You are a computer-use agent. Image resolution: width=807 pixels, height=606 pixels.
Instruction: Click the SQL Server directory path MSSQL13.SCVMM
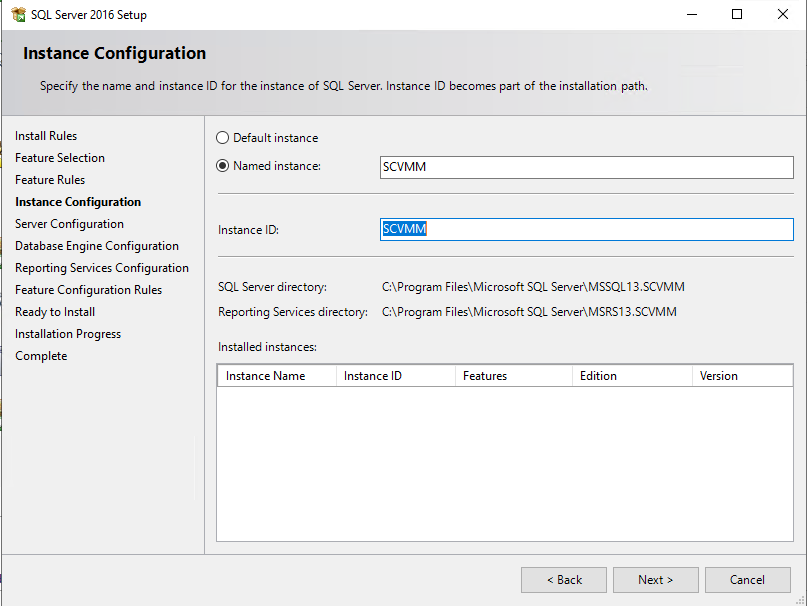533,287
